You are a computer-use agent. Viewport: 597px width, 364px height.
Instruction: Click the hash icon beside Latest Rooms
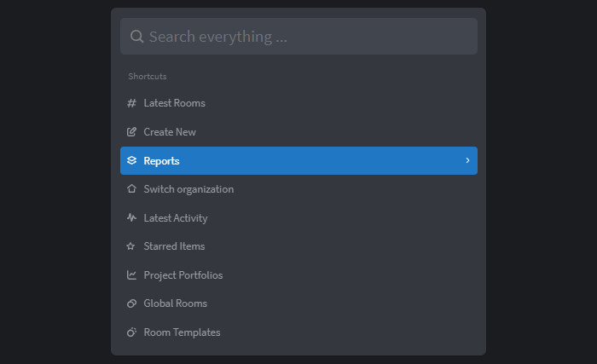coord(131,103)
